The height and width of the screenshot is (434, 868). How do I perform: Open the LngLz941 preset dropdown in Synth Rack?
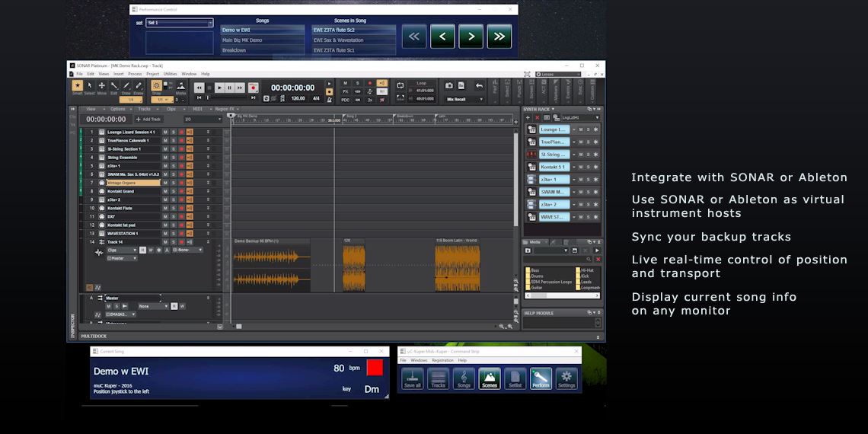[580, 118]
